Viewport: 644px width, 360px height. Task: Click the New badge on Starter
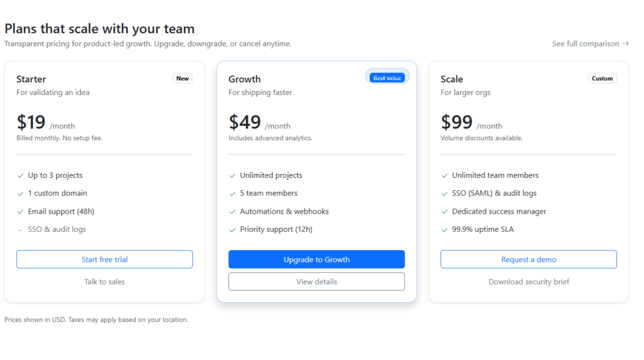coord(182,79)
